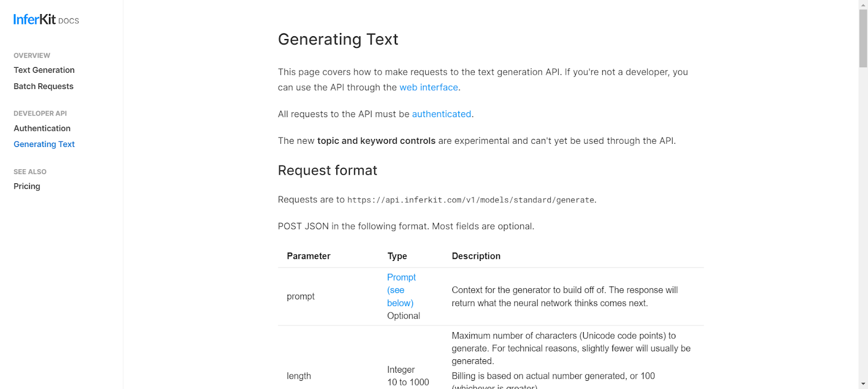Click the "Type" table column header
This screenshot has height=389, width=868.
coord(397,256)
